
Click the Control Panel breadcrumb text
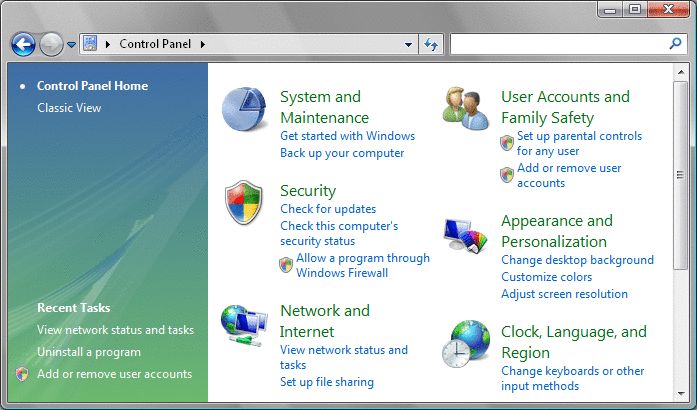tap(155, 44)
